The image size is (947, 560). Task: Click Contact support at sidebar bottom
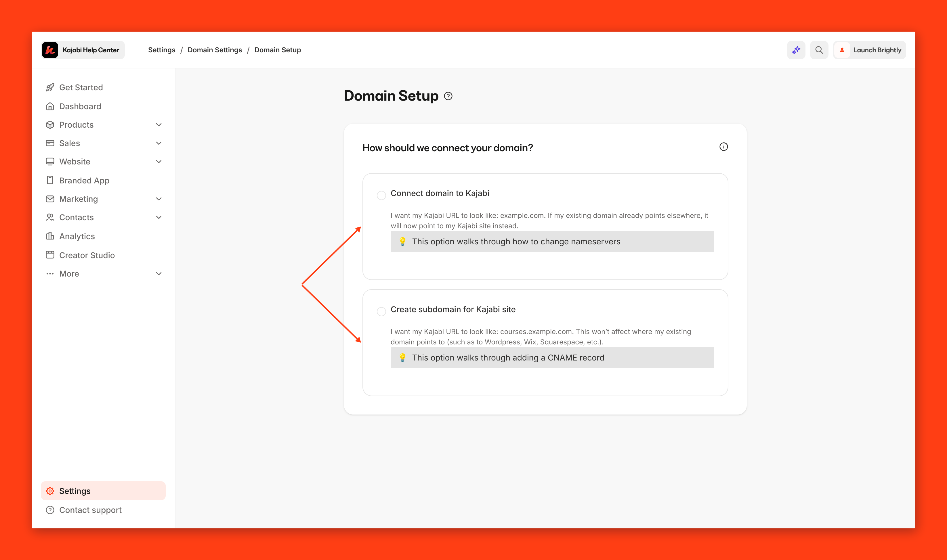coord(90,510)
